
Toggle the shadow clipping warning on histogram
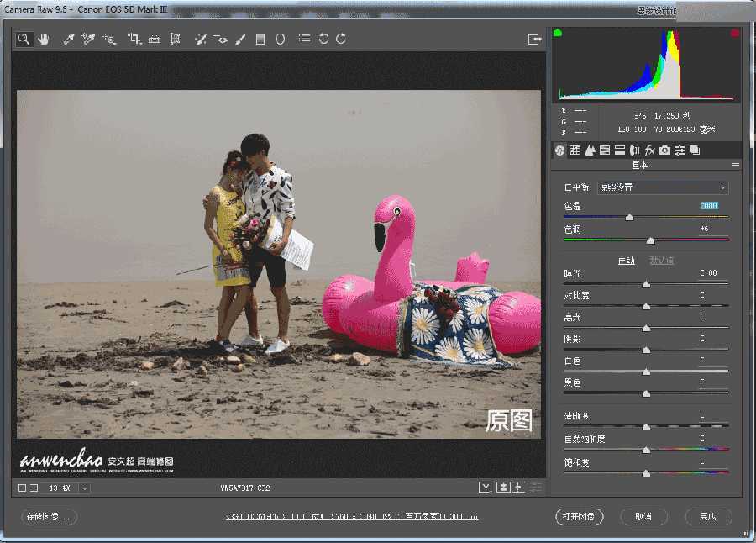point(557,32)
